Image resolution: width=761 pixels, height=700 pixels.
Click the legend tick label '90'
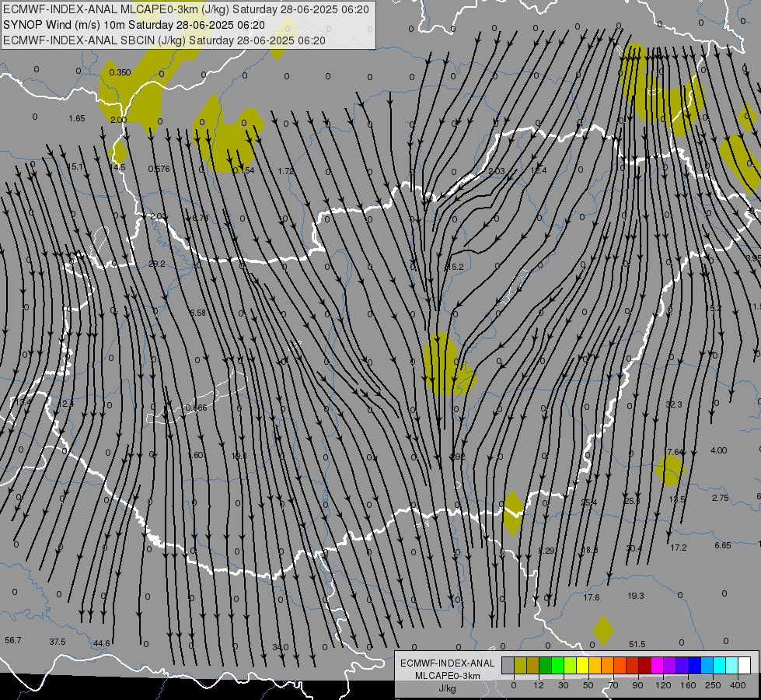(637, 685)
